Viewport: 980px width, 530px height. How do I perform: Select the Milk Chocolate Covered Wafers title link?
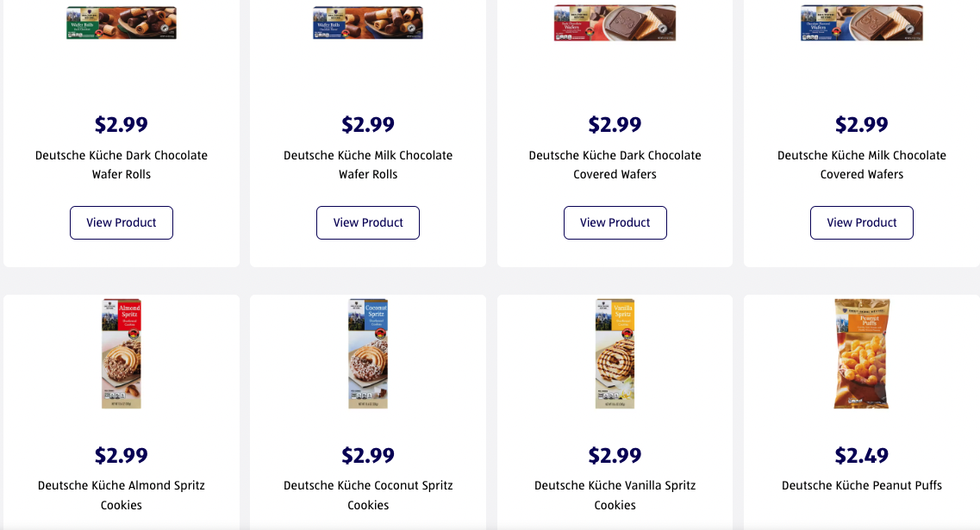point(862,165)
